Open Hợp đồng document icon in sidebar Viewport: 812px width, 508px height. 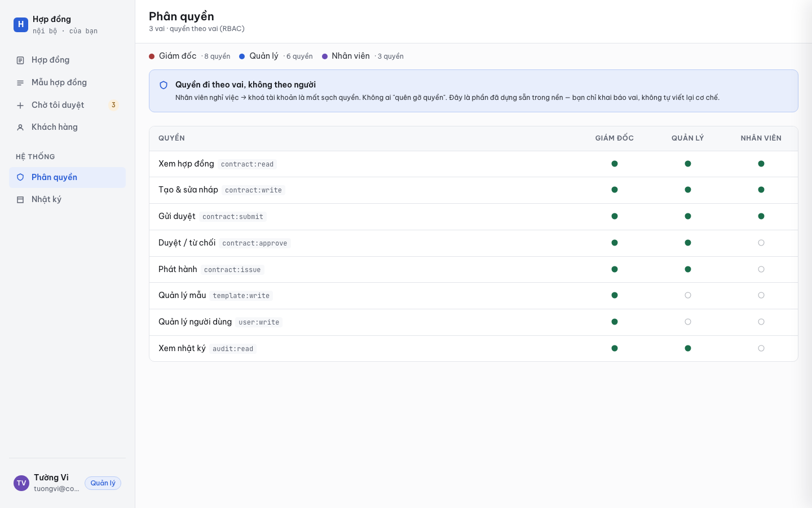pos(20,60)
